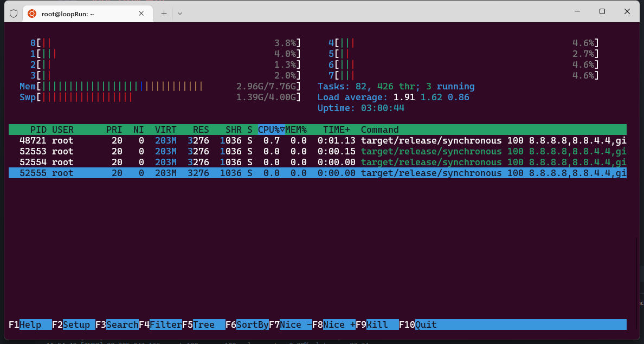Click the 0:01.13 TIME+ value
The image size is (644, 344).
pyautogui.click(x=337, y=141)
